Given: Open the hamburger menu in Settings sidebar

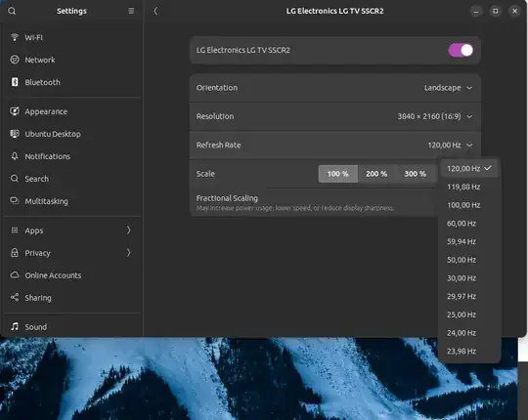Looking at the screenshot, I should 131,11.
